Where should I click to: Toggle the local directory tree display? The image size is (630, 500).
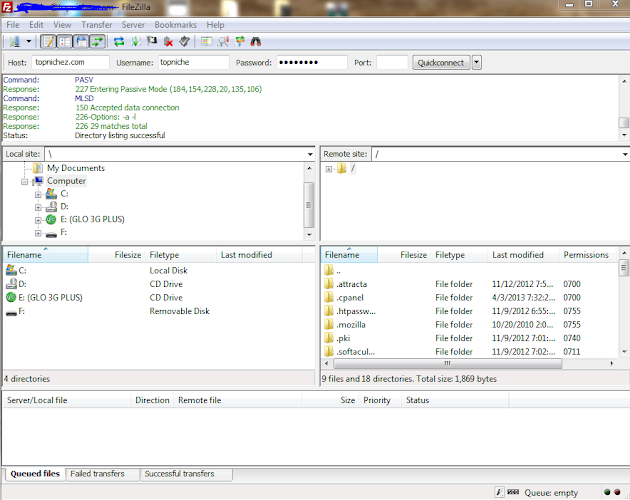point(65,41)
